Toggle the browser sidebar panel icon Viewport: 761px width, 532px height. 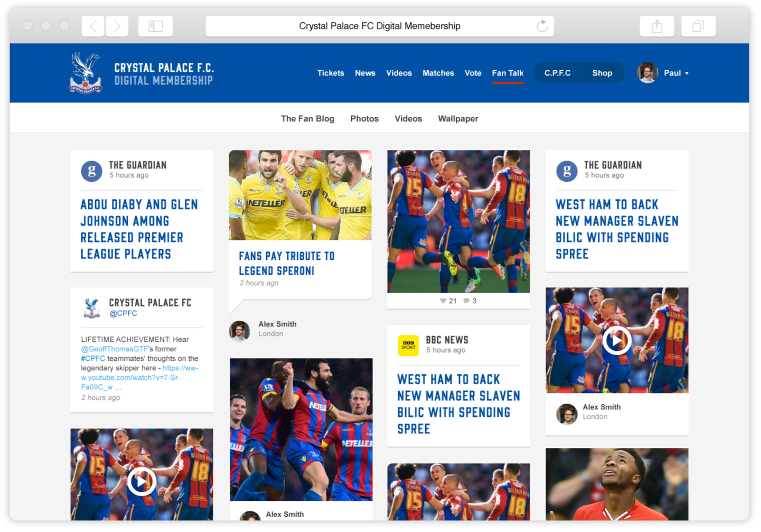click(155, 26)
